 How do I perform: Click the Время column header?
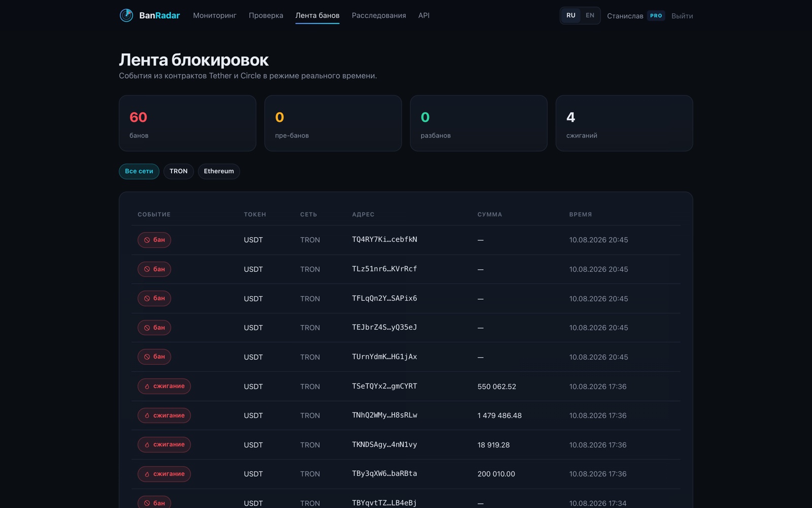[x=581, y=214]
